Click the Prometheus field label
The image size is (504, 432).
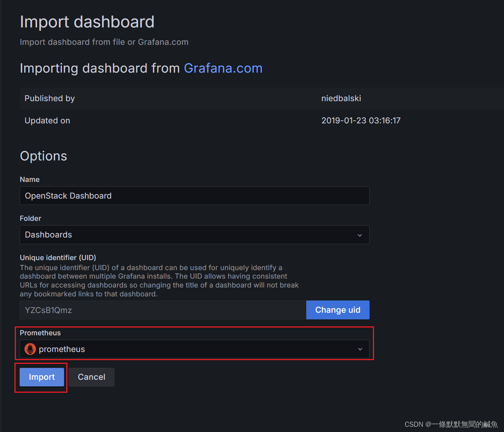pos(40,333)
